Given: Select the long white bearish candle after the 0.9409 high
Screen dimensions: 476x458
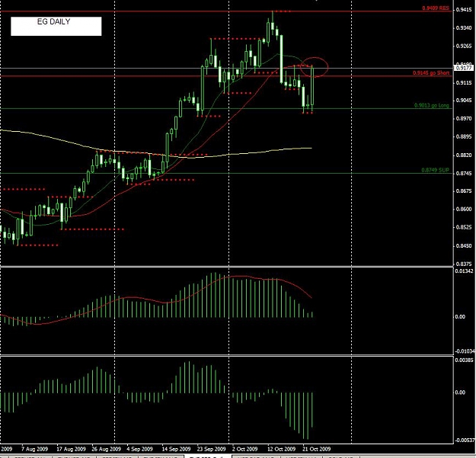Looking at the screenshot, I should point(281,59).
